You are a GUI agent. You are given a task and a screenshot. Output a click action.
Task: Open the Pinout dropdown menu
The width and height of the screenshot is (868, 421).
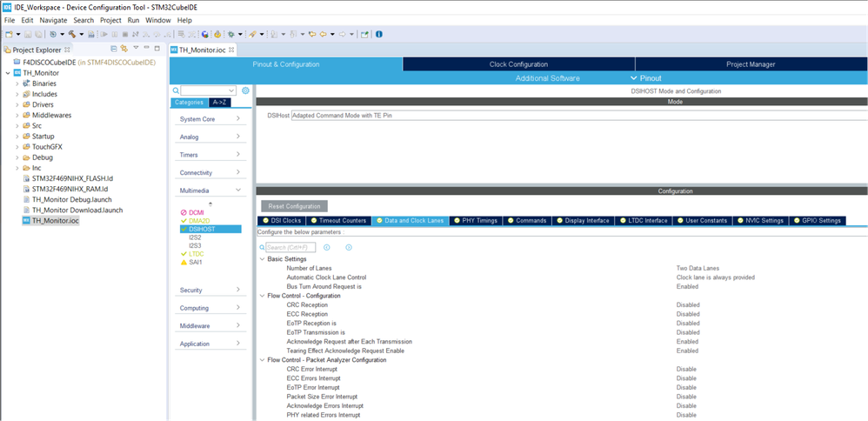click(x=646, y=78)
